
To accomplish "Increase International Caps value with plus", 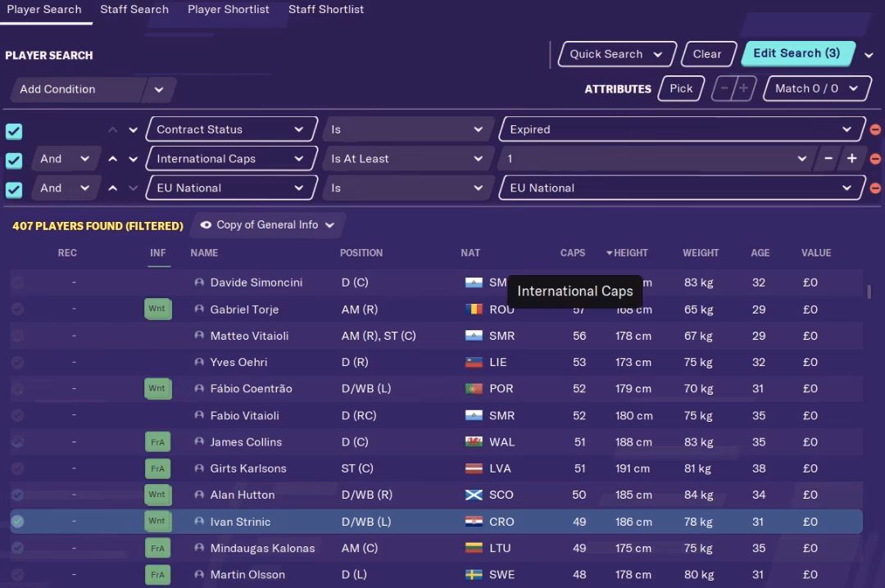I will pyautogui.click(x=852, y=159).
